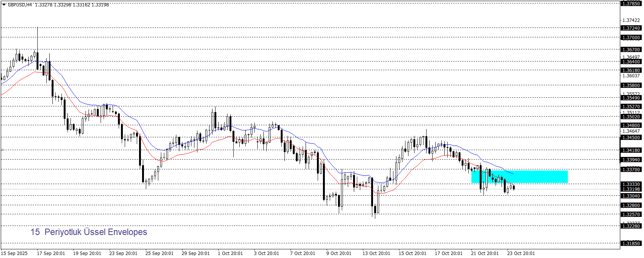Click the 1.33700 price level label
The width and height of the screenshot is (644, 258).
(x=630, y=170)
